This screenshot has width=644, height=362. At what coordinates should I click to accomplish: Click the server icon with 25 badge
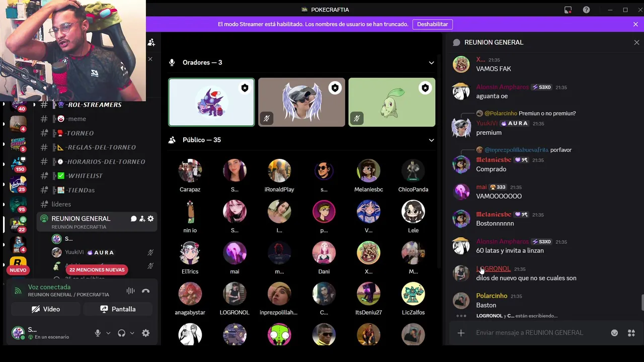[18, 184]
